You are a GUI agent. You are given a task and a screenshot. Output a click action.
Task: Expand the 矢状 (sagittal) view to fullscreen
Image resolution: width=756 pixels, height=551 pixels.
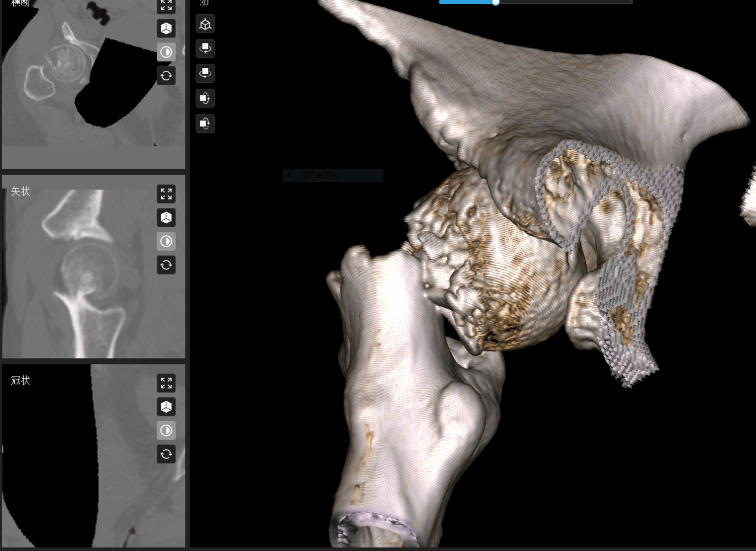coord(166,194)
